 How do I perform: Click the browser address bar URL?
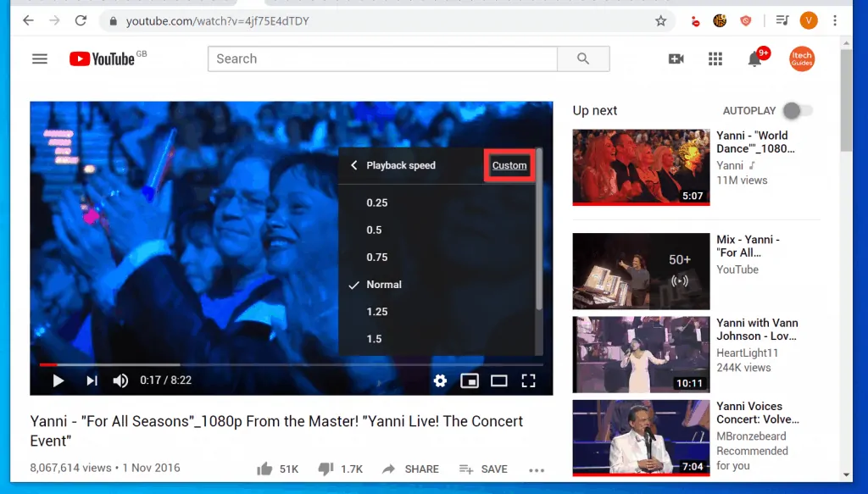217,21
